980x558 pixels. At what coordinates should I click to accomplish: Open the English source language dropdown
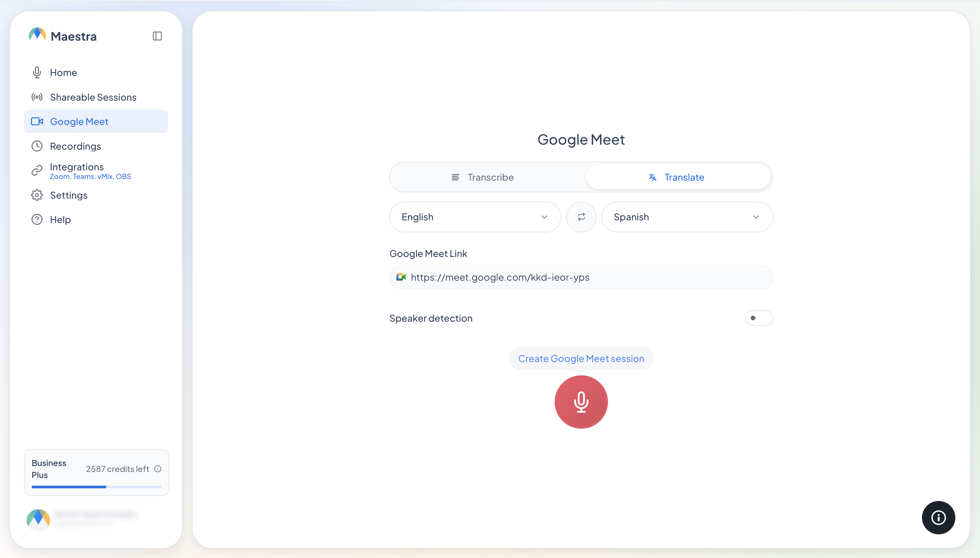coord(475,217)
